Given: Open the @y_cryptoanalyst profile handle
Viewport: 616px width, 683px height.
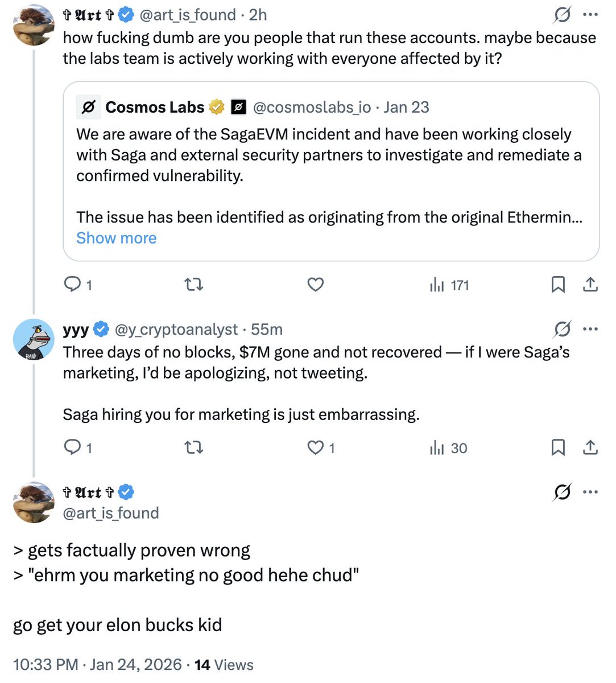Looking at the screenshot, I should click(176, 329).
